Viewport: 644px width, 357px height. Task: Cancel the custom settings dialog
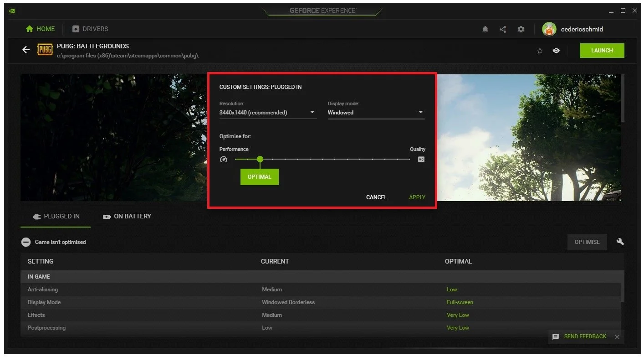[377, 197]
